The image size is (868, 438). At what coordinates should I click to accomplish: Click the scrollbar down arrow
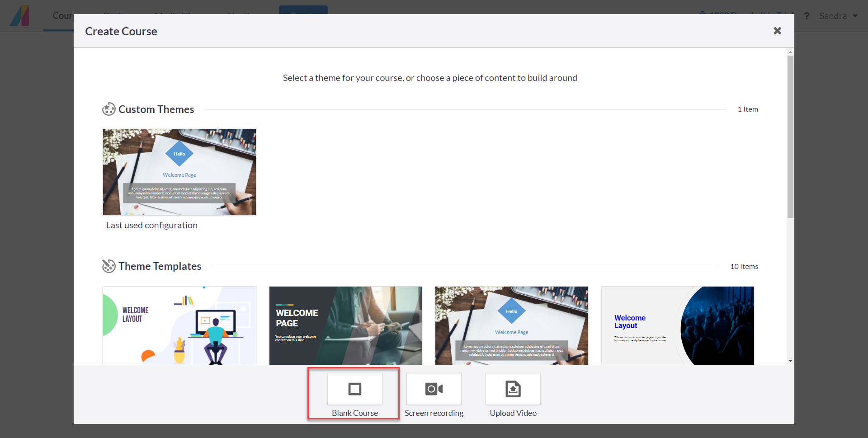(x=790, y=361)
